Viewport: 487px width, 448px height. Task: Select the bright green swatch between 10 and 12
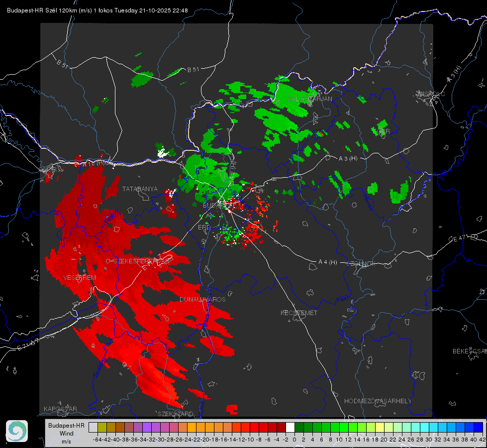[344, 427]
